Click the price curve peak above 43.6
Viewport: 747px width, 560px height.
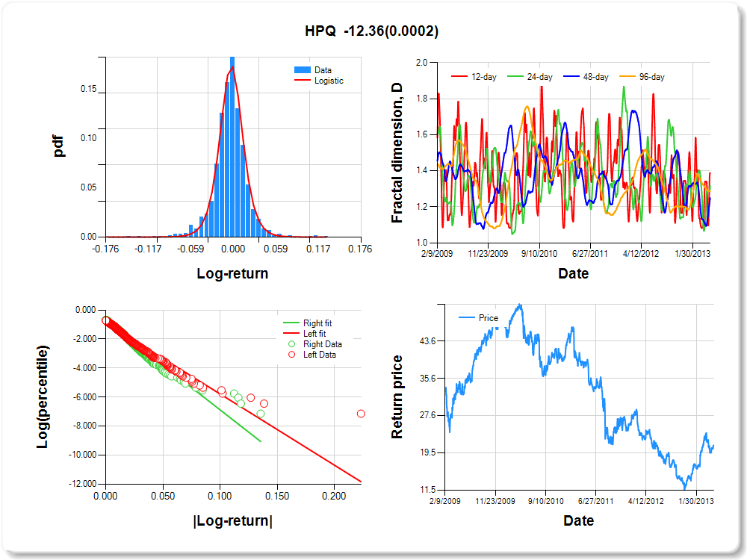520,306
